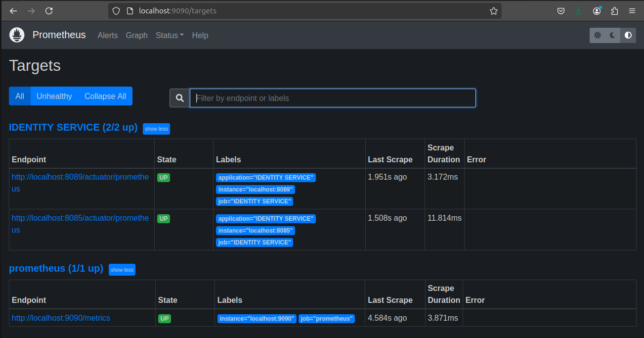Open the downloads arrow icon

(579, 11)
